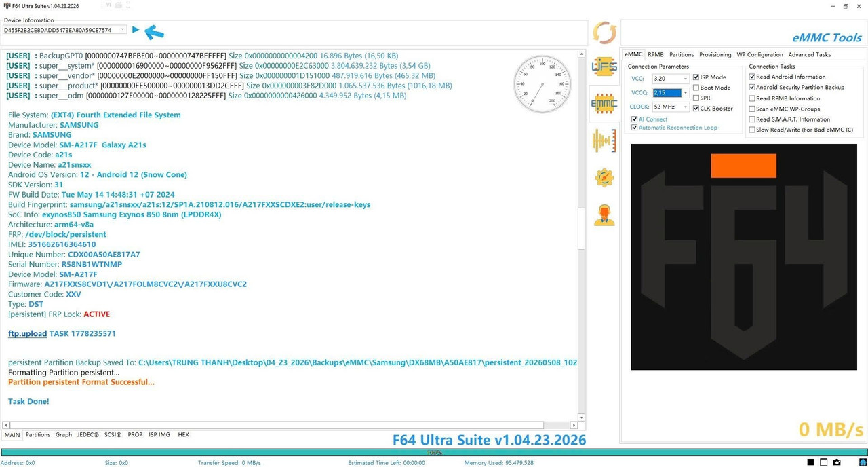Click the home icon in status bar
Screen dimensions: 868x467
pos(862,462)
